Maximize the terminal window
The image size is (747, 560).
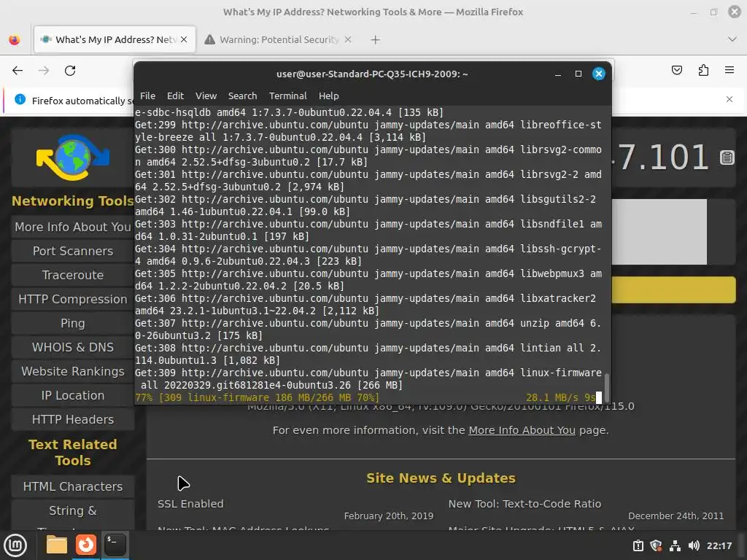(x=578, y=74)
